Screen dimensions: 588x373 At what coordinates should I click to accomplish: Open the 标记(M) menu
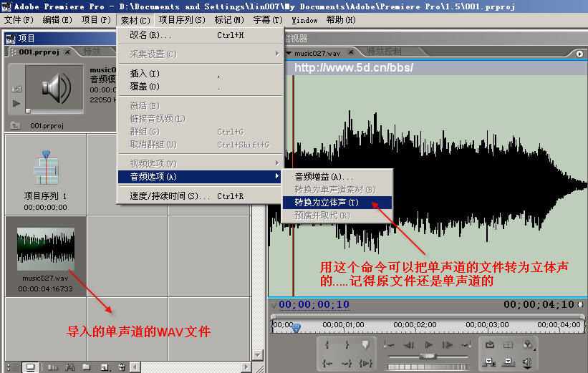point(228,20)
